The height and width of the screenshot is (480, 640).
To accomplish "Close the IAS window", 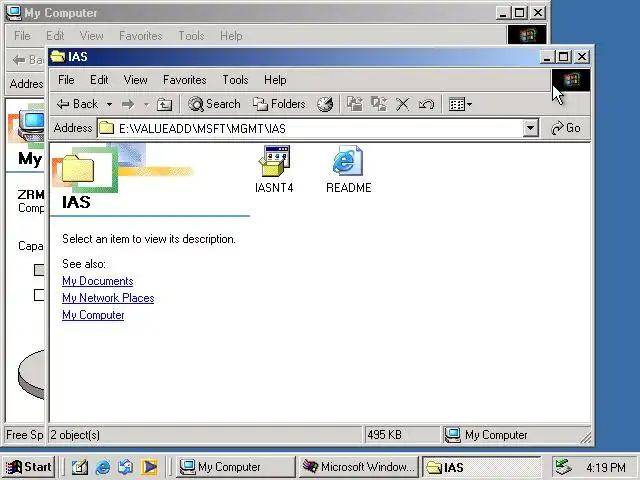I will (582, 57).
